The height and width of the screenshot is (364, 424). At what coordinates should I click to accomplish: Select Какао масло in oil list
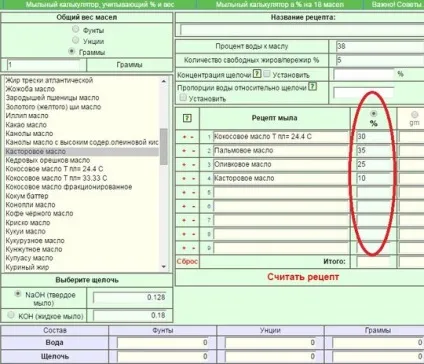click(x=26, y=125)
